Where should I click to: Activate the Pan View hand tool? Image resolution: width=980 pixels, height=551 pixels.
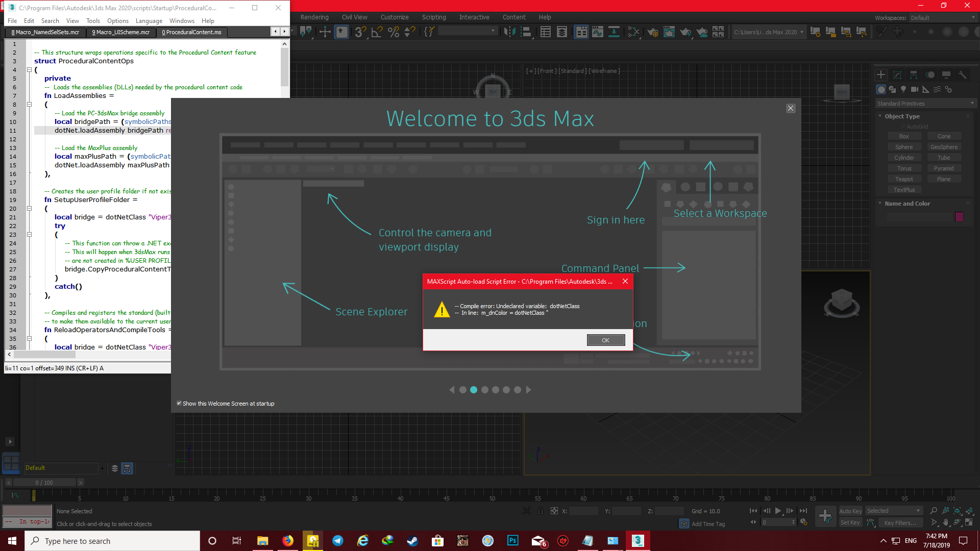[x=945, y=522]
